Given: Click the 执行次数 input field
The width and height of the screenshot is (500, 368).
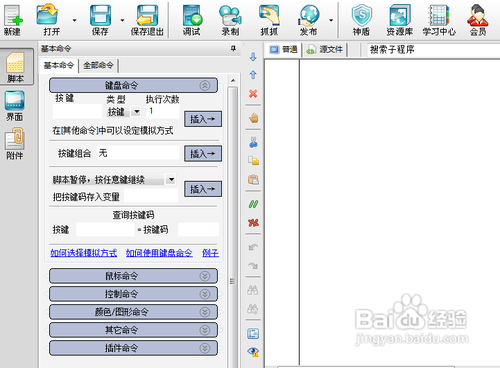Looking at the screenshot, I should coord(163,111).
